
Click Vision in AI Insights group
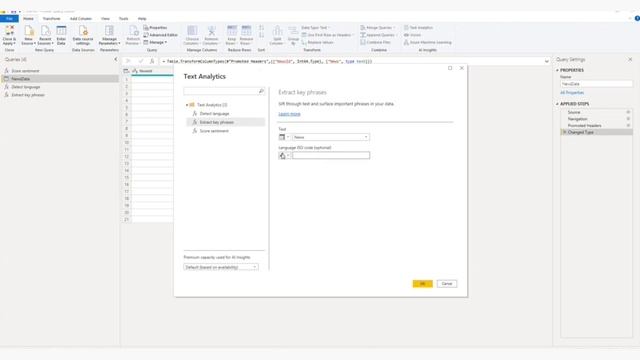413,35
